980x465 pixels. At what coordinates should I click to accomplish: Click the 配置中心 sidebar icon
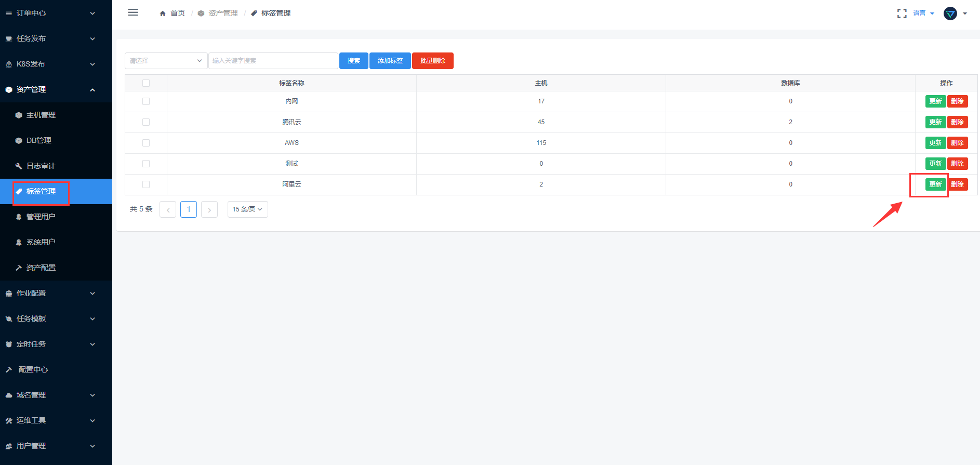[9, 370]
